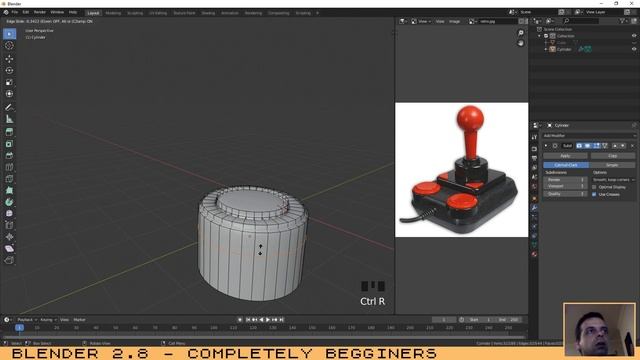Switch to the Sculpting workspace tab
640x360 pixels.
pos(135,13)
